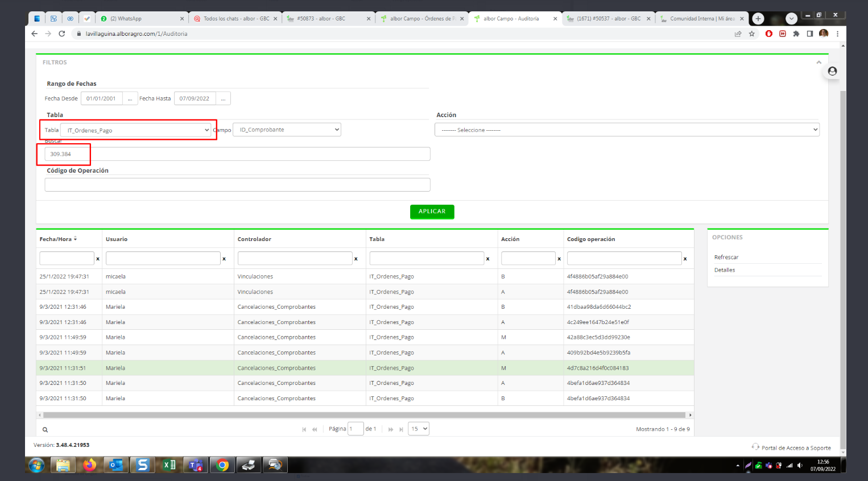Open the Chrome three-dot menu

[x=837, y=34]
